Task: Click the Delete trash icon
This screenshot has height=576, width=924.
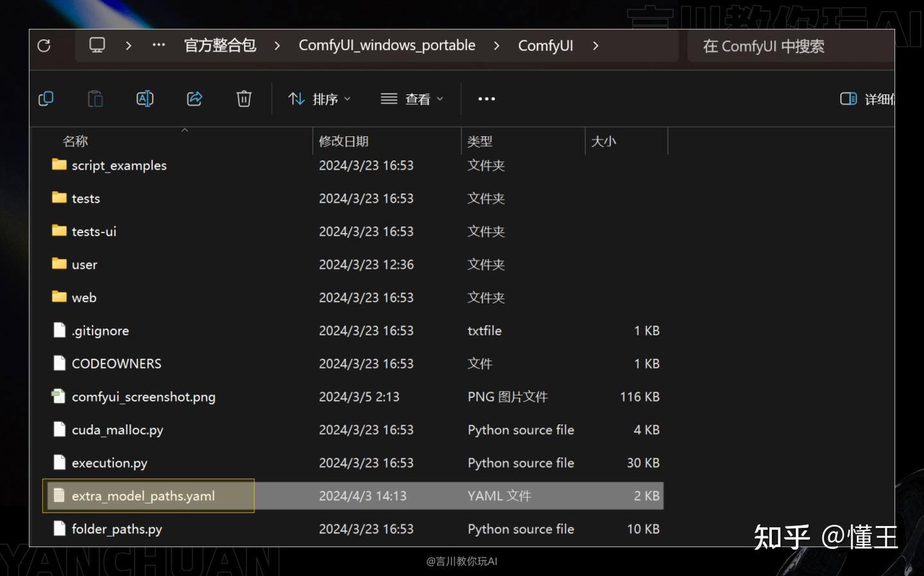Action: 244,99
